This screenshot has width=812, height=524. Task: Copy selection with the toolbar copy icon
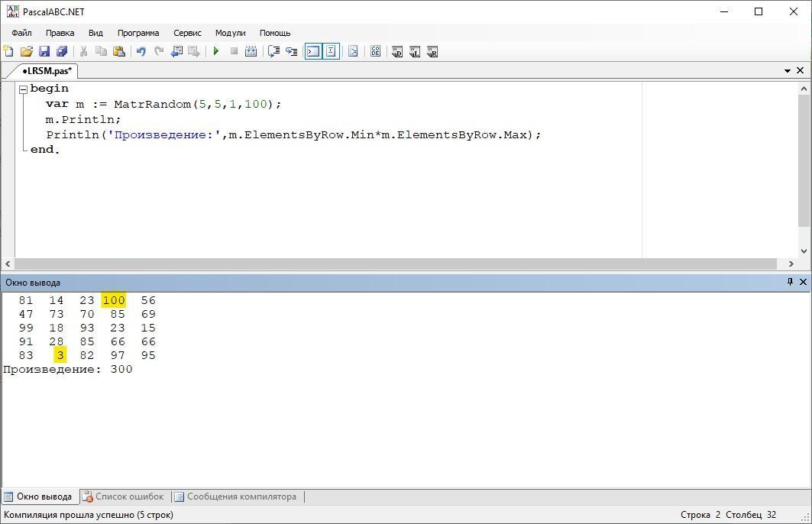[x=101, y=51]
